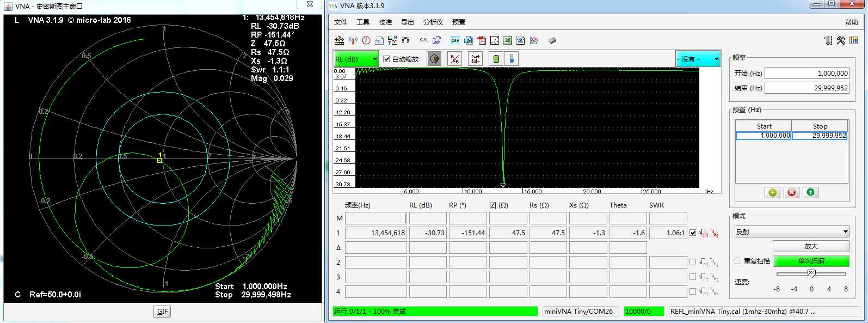The height and width of the screenshot is (323, 868).
Task: Click the 放大 zoom button
Action: 811,246
